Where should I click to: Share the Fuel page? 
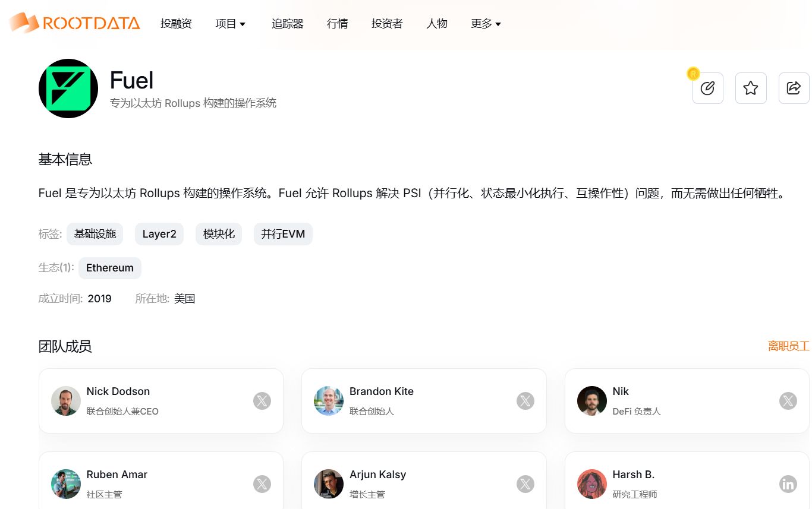[794, 88]
